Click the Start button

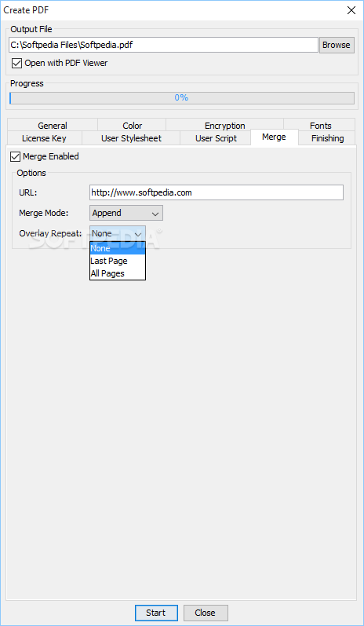click(x=156, y=613)
